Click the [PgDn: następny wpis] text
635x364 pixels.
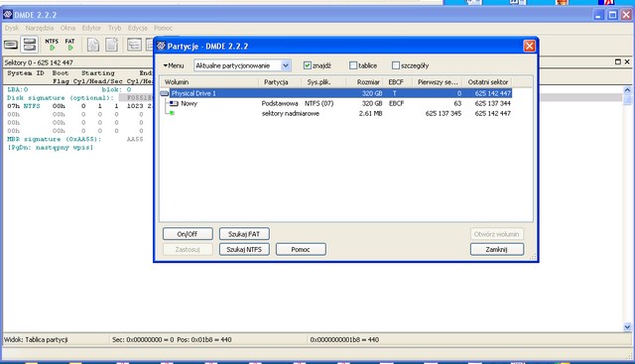pyautogui.click(x=51, y=148)
